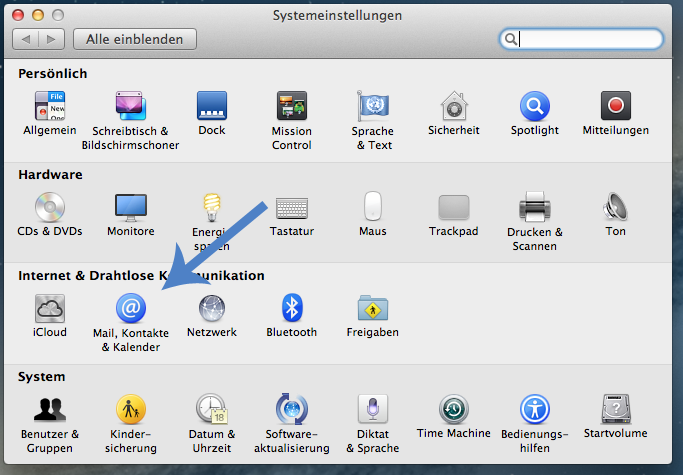
Task: Open the Allgemein preferences pane
Action: click(x=49, y=107)
